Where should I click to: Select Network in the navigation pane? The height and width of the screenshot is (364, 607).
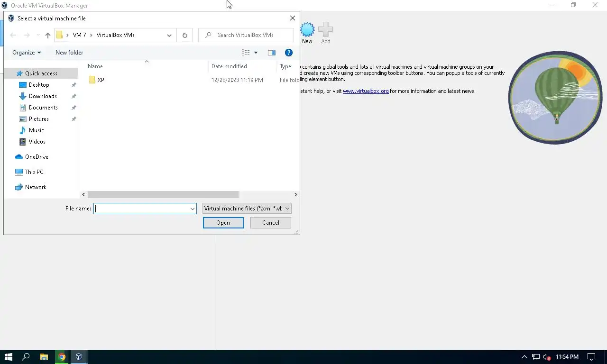(x=36, y=187)
